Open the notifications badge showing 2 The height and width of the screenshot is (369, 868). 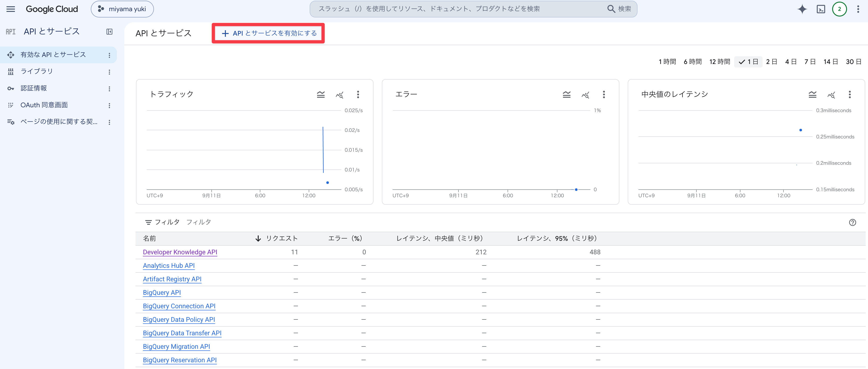(839, 9)
